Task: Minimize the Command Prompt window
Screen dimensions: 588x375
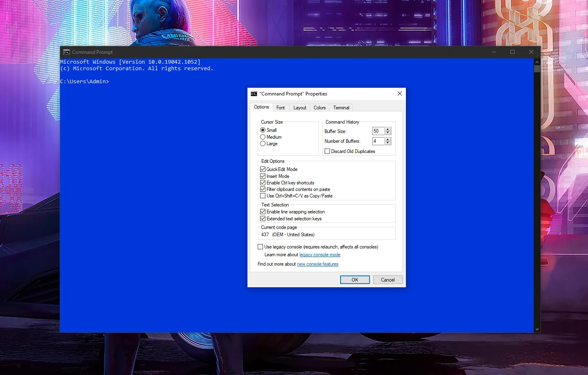Action: [494, 52]
